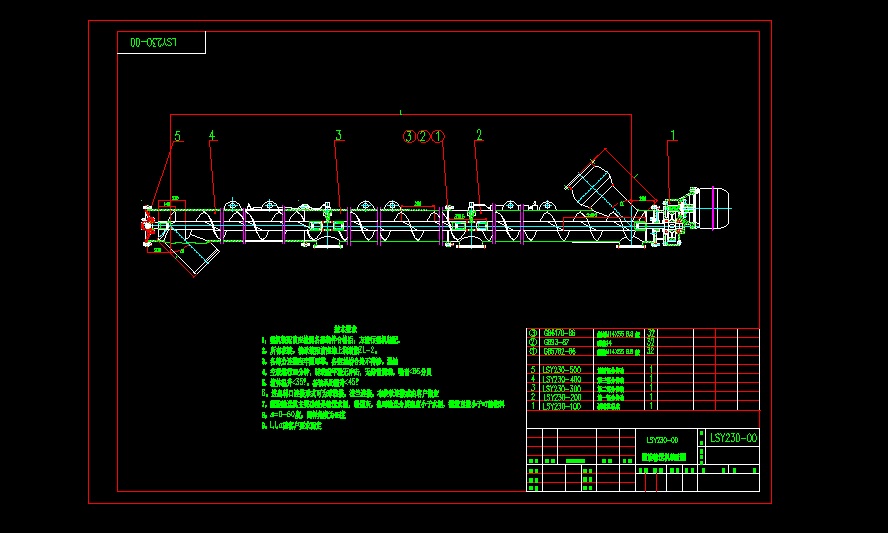Image resolution: width=888 pixels, height=533 pixels.
Task: Click the mirrored LSY230-00 label in top-left box
Action: (148, 43)
